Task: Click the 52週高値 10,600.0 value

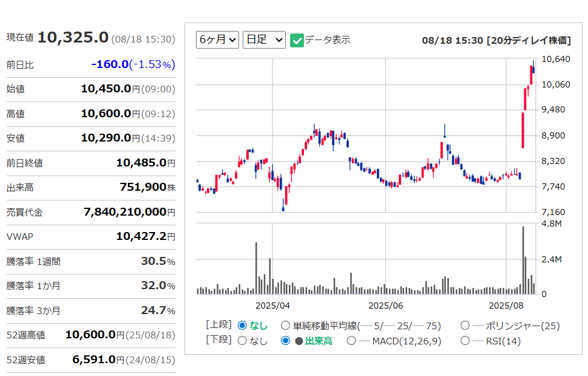Action: 90,335
